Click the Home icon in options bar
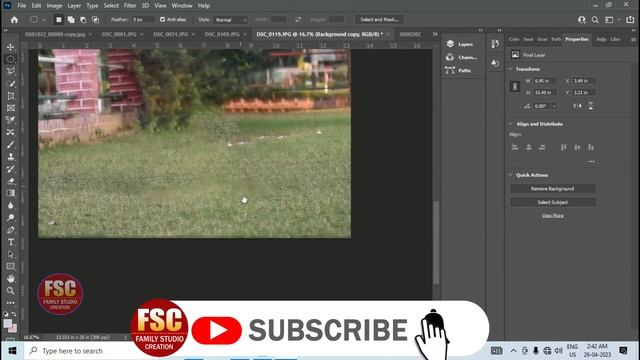640x360 pixels. click(14, 20)
